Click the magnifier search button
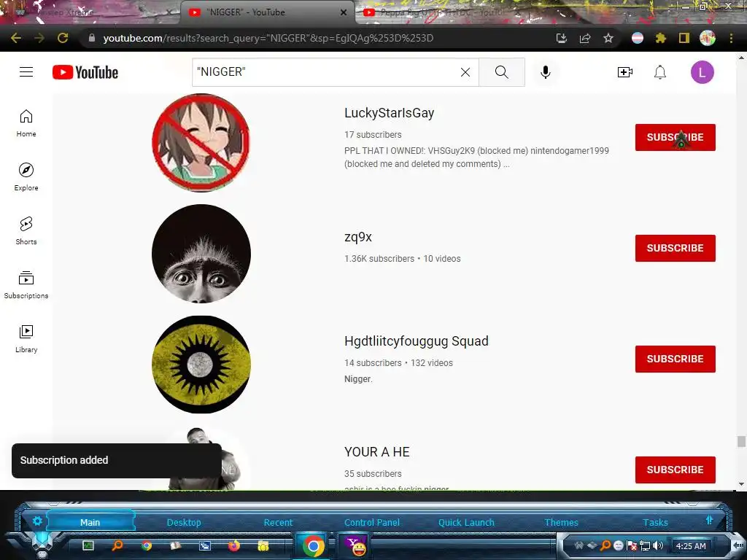 [502, 72]
